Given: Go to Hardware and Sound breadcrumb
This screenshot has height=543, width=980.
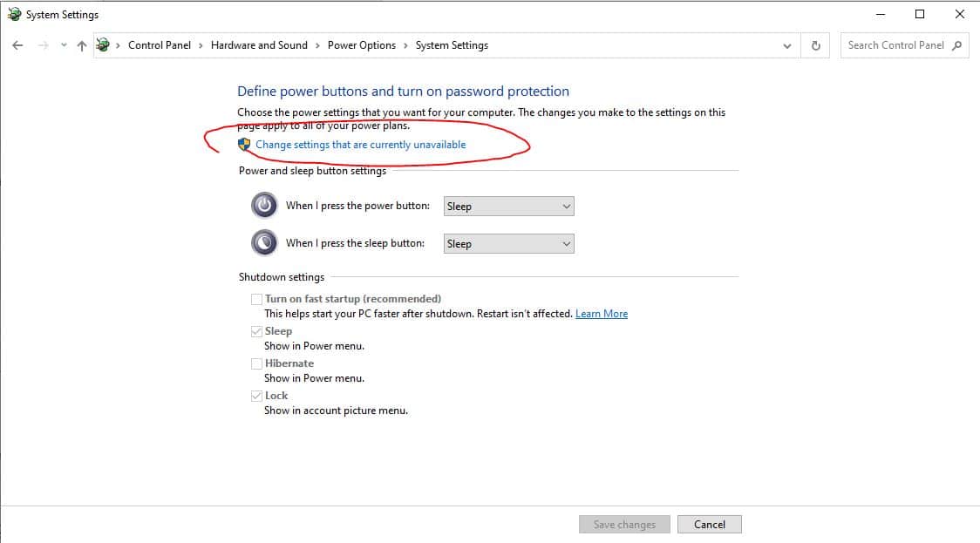Looking at the screenshot, I should click(259, 45).
